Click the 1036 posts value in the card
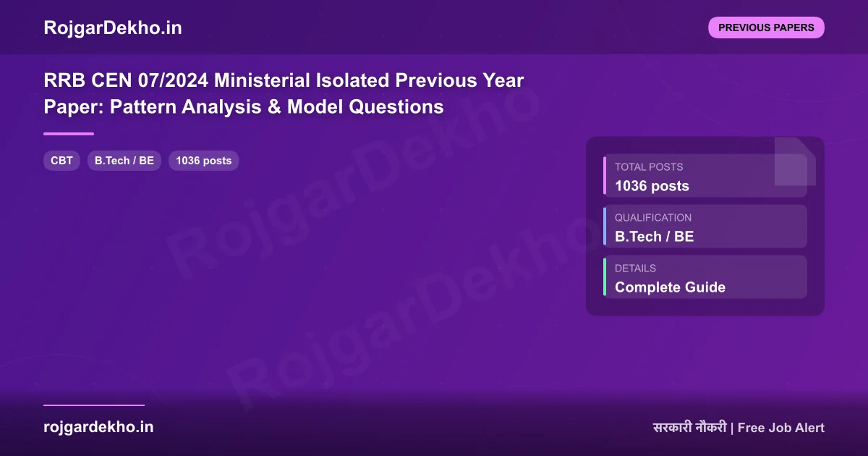 (652, 186)
